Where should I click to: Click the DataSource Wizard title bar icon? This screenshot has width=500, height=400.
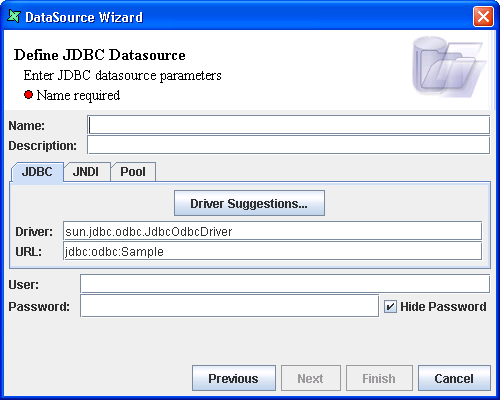pyautogui.click(x=14, y=16)
